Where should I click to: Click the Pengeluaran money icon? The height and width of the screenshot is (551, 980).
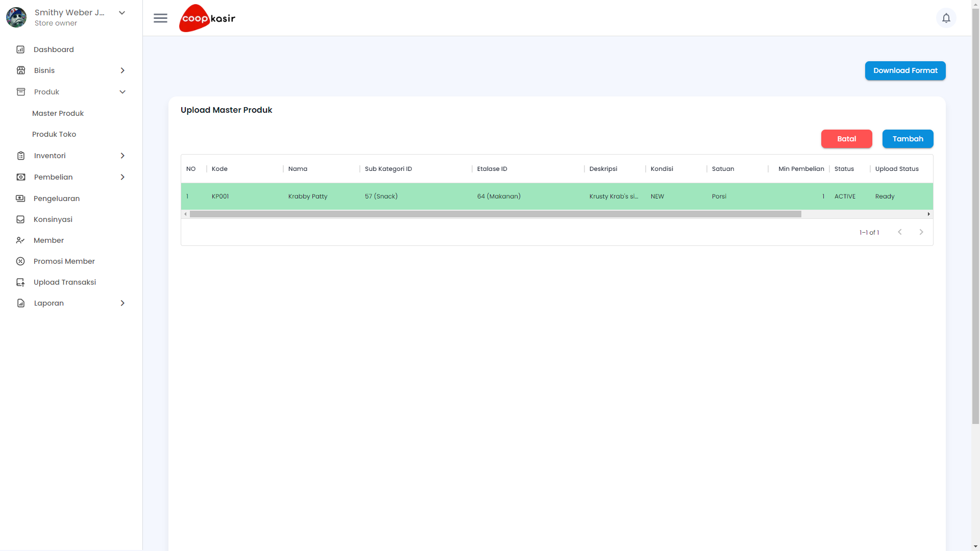coord(20,198)
